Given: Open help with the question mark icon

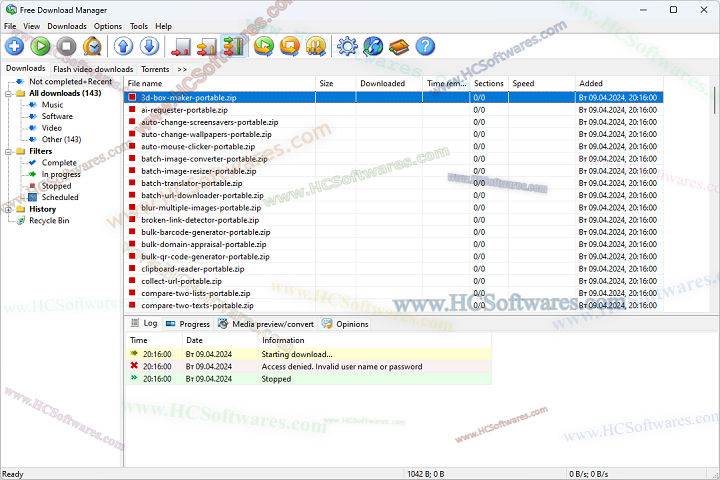Looking at the screenshot, I should [x=425, y=46].
